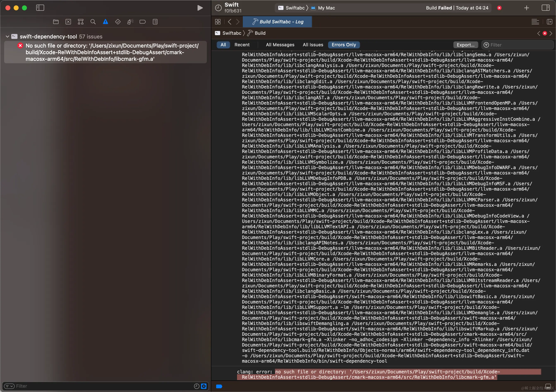The width and height of the screenshot is (556, 392).
Task: Select the All scope filter
Action: point(223,45)
